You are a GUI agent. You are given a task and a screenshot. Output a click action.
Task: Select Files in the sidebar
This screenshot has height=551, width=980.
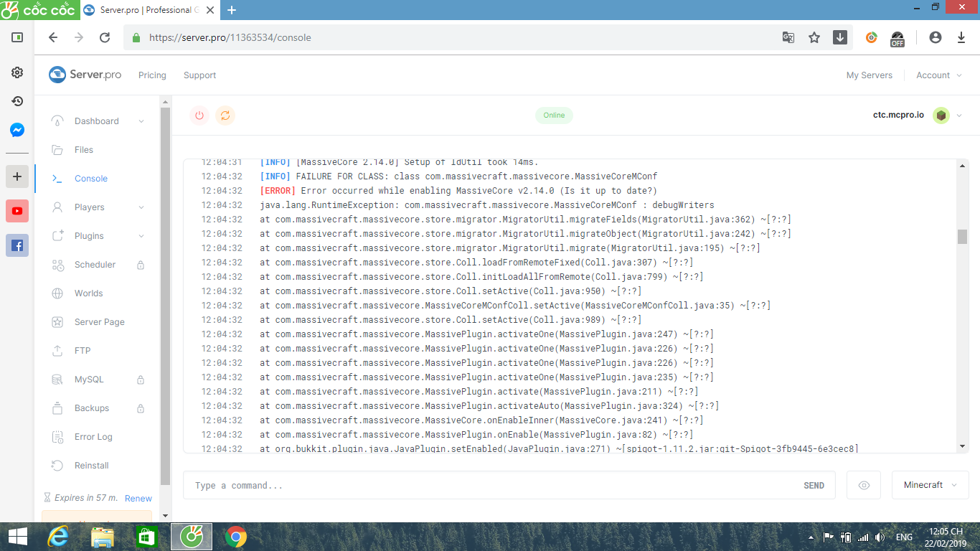(84, 150)
